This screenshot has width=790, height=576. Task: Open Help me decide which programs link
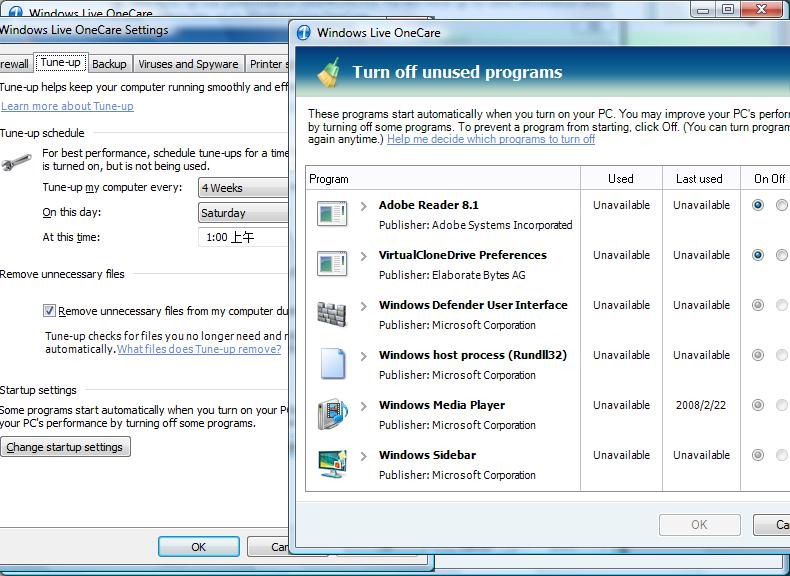[491, 139]
